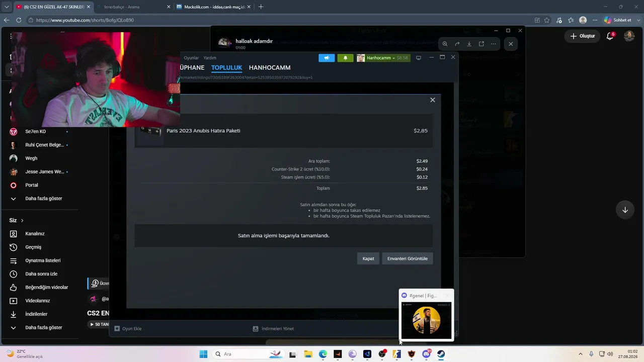Click İndirmeleri Yönet in Steam
The image size is (644, 362).
click(x=273, y=329)
